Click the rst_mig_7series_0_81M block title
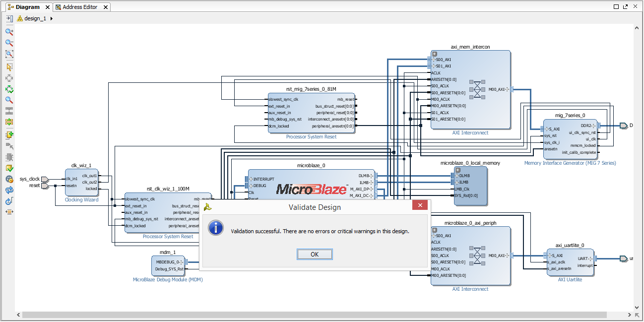Viewport: 644px width, 322px height. (x=311, y=89)
